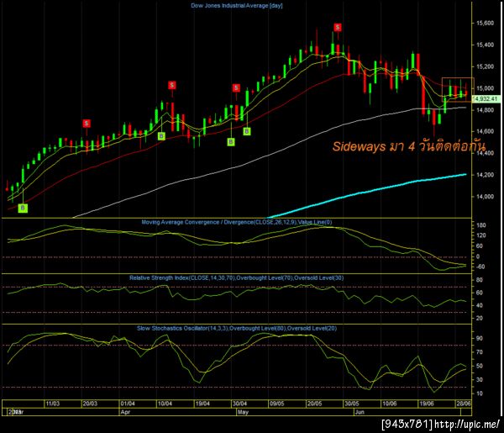Screen dimensions: 504x433
Task: Click the B buy marker near 10/04
Action: click(x=161, y=136)
